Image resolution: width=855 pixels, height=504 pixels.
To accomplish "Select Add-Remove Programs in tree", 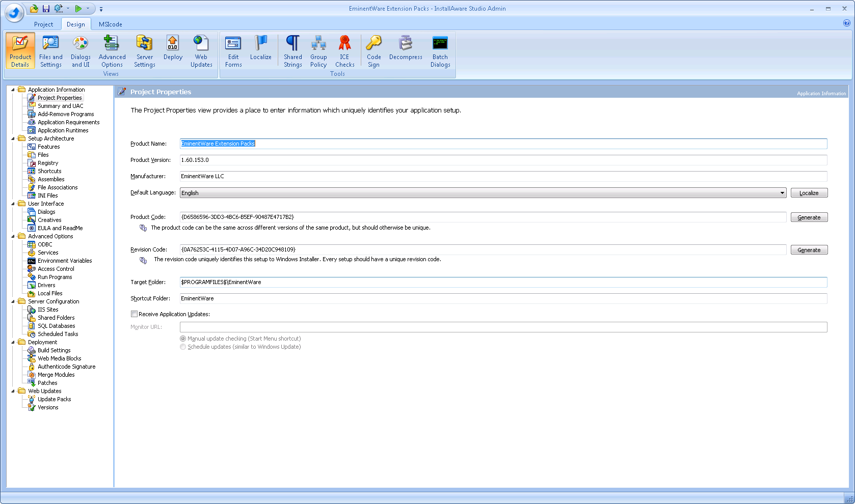I will pyautogui.click(x=66, y=114).
